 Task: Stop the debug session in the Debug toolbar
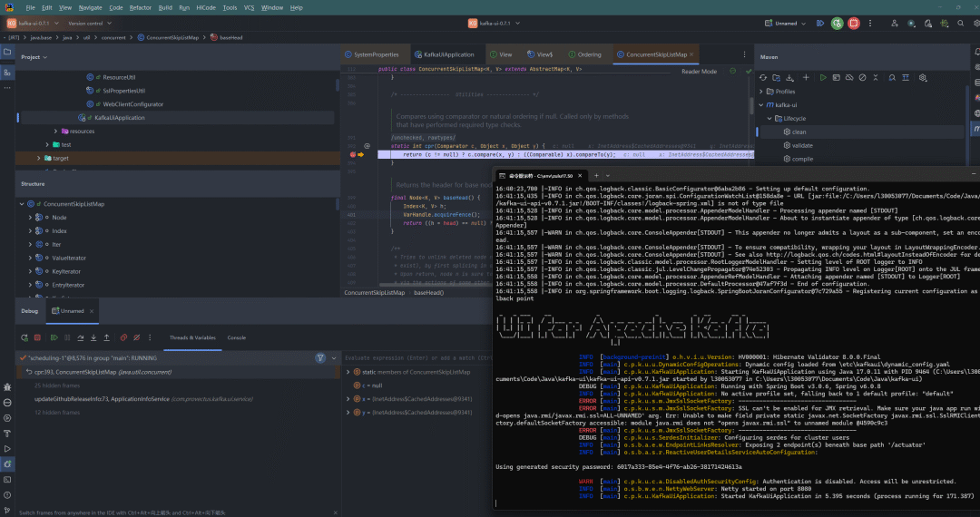pos(37,337)
